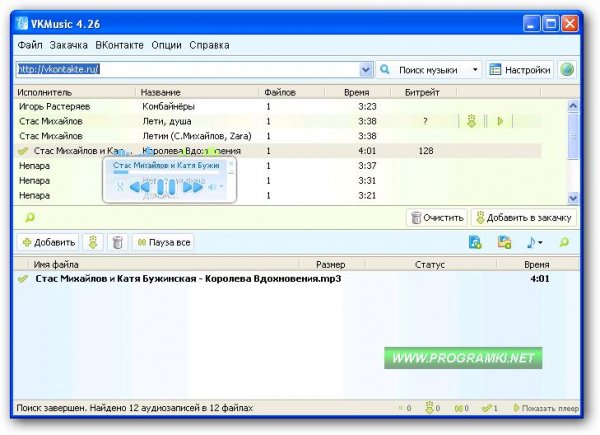Sort downloads by Статус column
This screenshot has height=435, width=600.
[430, 264]
